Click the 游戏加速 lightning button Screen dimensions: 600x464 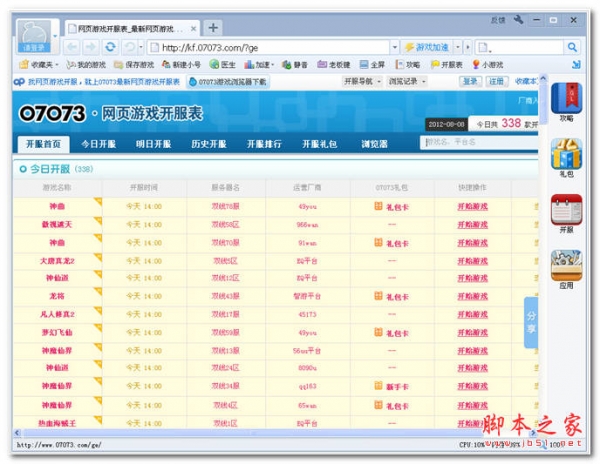pos(427,47)
